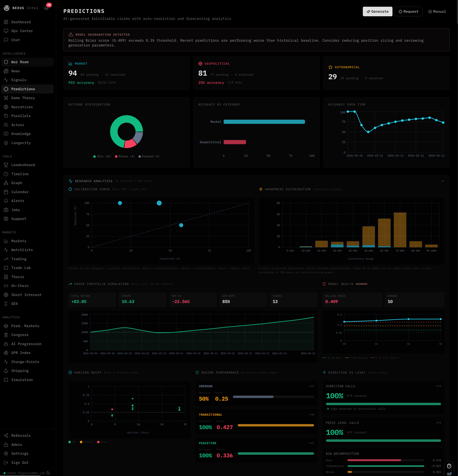
Task: Open AI Progression from sidebar
Action: 28,344
